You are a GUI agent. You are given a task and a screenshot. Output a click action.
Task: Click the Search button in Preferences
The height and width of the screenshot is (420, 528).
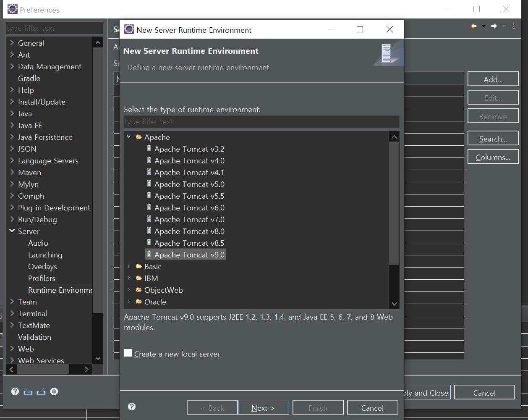pos(493,138)
